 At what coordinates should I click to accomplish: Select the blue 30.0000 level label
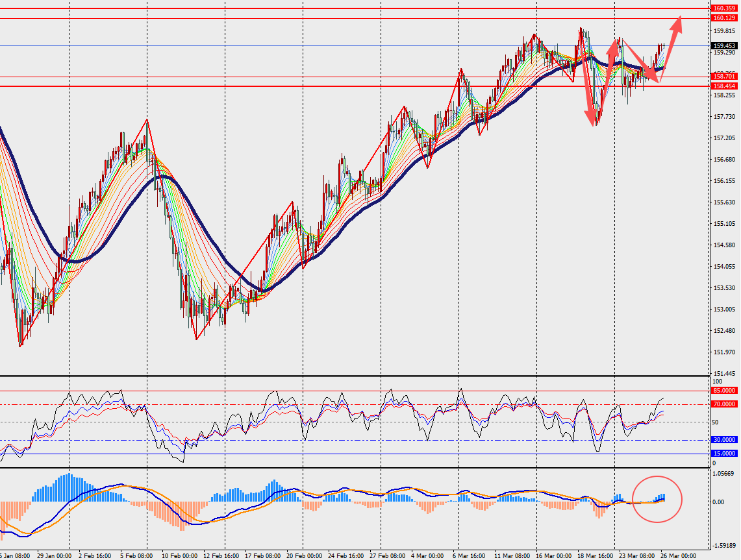724,440
